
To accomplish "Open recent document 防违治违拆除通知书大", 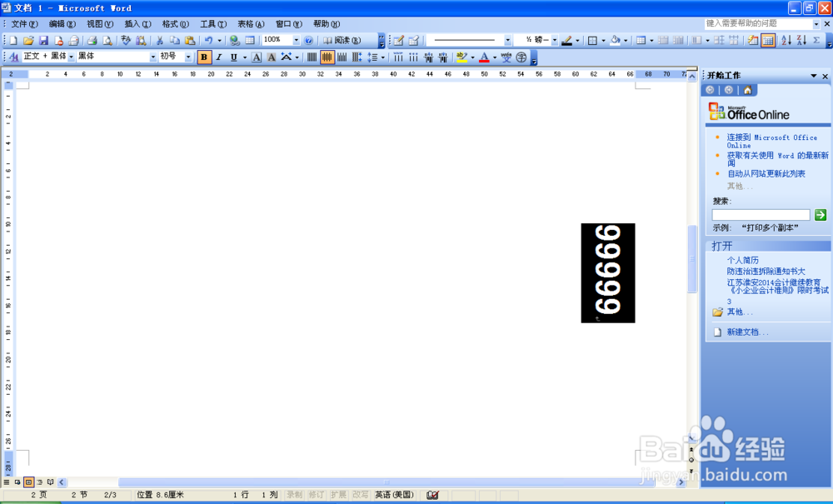I will click(766, 271).
